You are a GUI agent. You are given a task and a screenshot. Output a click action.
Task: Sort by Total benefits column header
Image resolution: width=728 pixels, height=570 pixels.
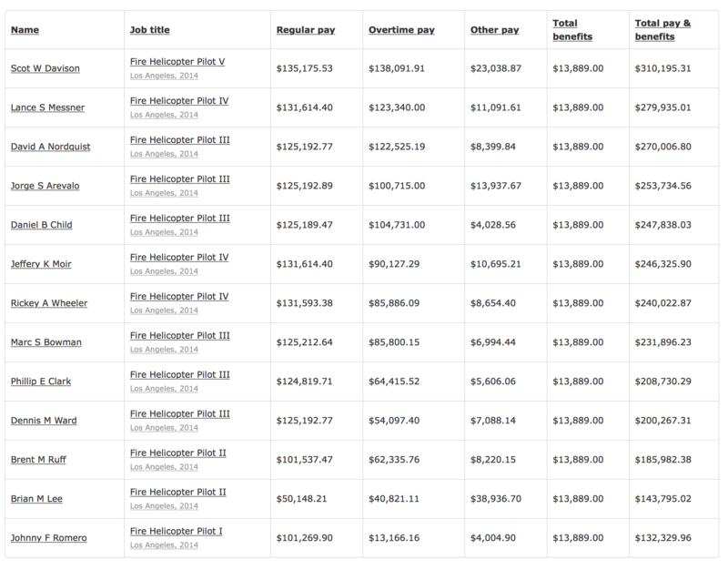click(571, 29)
